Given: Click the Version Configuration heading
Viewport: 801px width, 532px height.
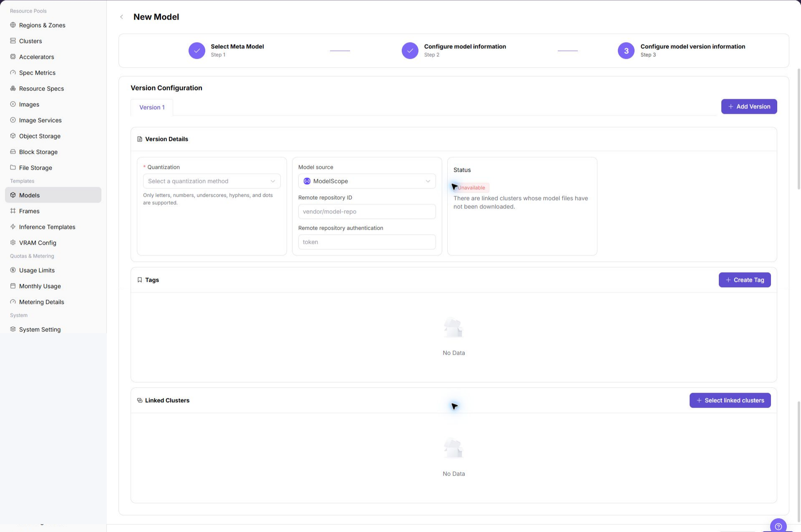Looking at the screenshot, I should (166, 88).
